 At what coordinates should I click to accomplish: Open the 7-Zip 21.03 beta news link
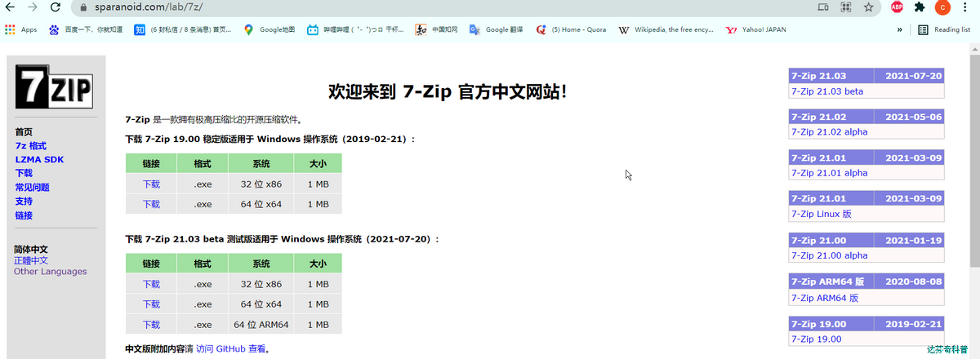[827, 91]
